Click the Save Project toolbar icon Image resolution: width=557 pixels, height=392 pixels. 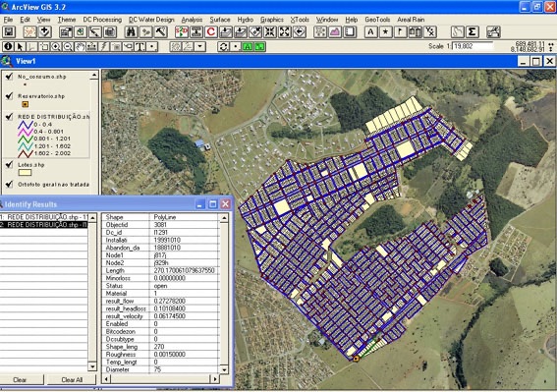[9, 32]
